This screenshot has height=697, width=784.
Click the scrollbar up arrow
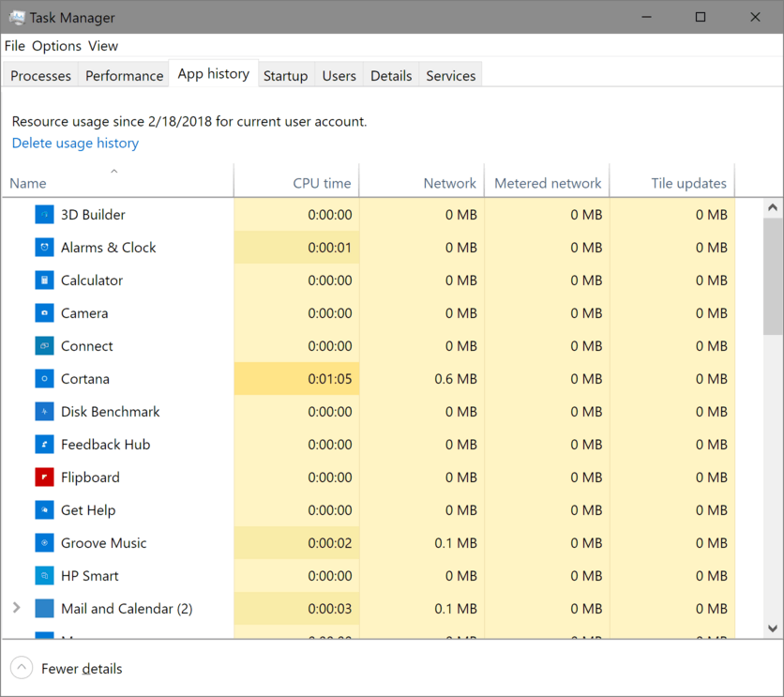pos(773,207)
